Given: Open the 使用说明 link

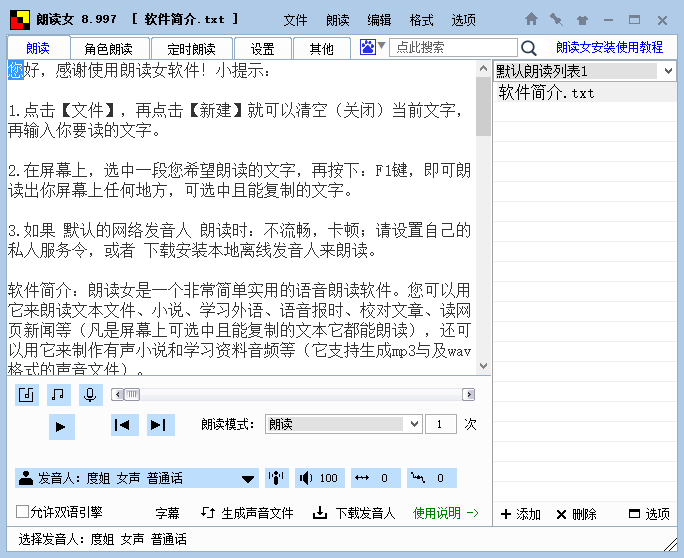Looking at the screenshot, I should (446, 513).
